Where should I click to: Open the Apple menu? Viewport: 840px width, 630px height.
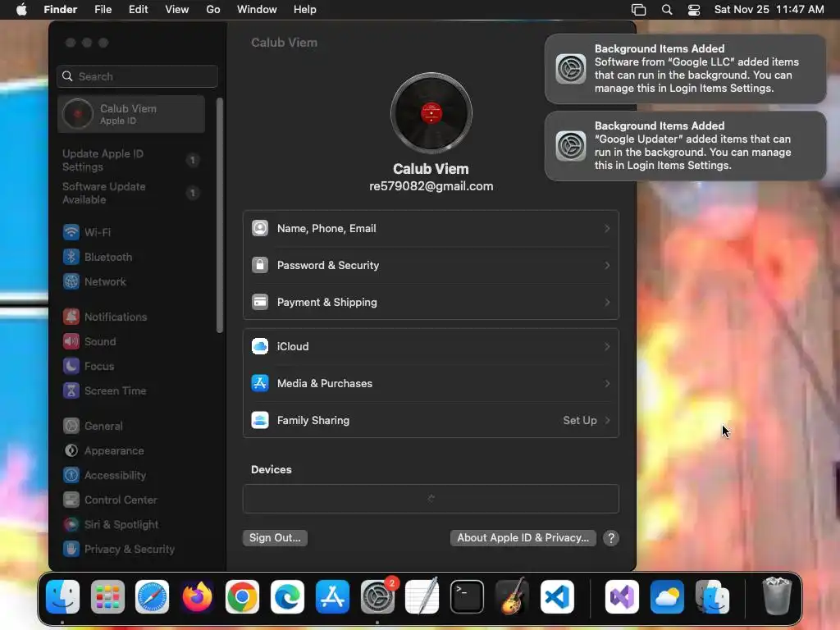click(x=21, y=10)
